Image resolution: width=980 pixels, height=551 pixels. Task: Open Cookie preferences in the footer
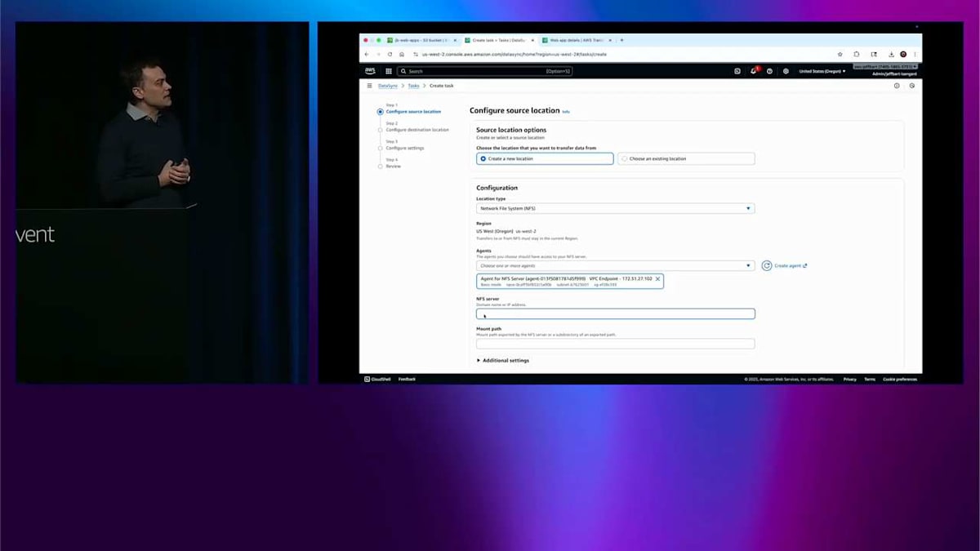tap(900, 380)
